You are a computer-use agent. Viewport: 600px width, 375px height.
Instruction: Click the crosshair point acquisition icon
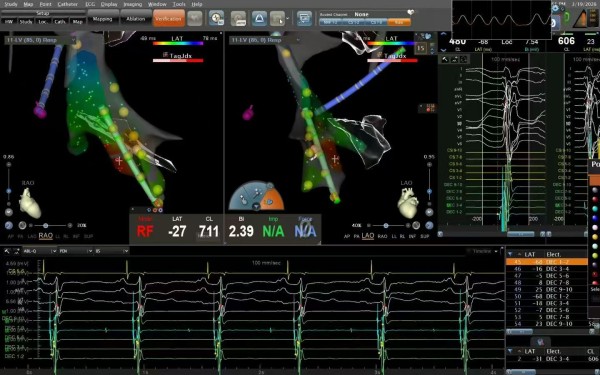[x=217, y=18]
